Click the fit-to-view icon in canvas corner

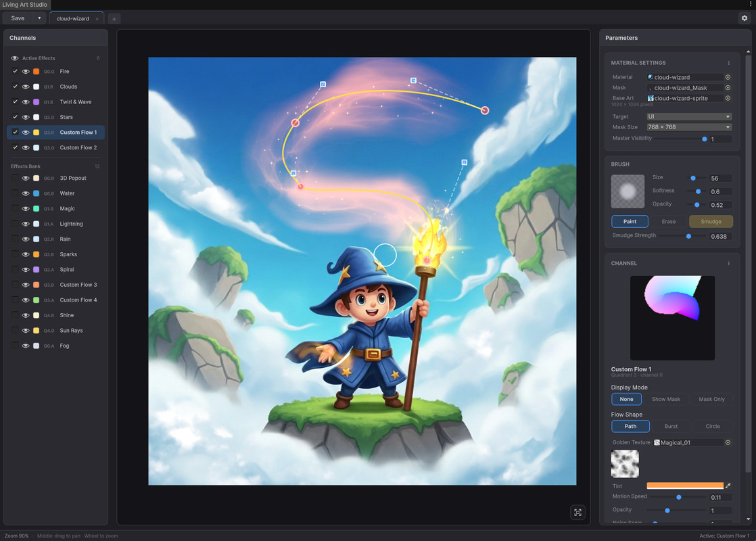tap(577, 512)
